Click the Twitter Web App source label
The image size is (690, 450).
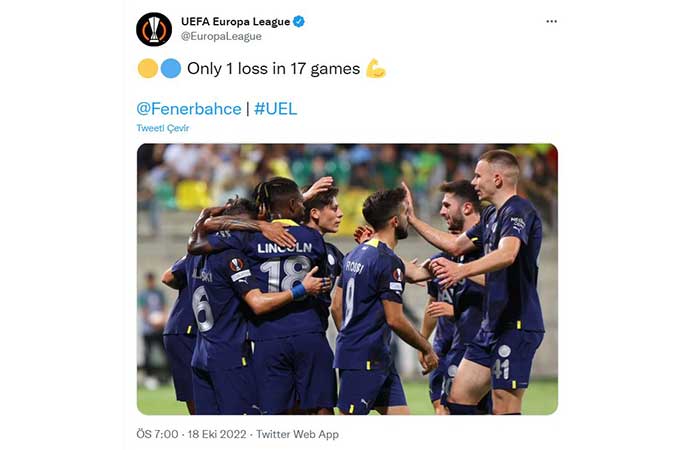pyautogui.click(x=297, y=434)
